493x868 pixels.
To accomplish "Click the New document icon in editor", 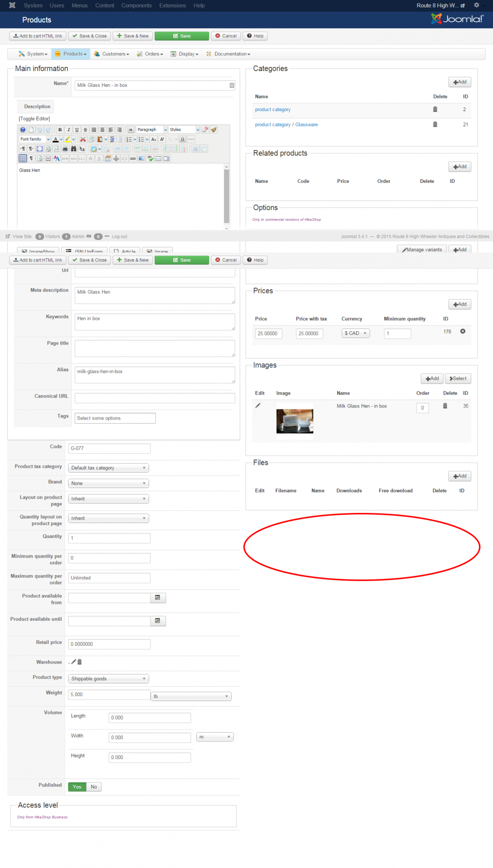I will 31,130.
